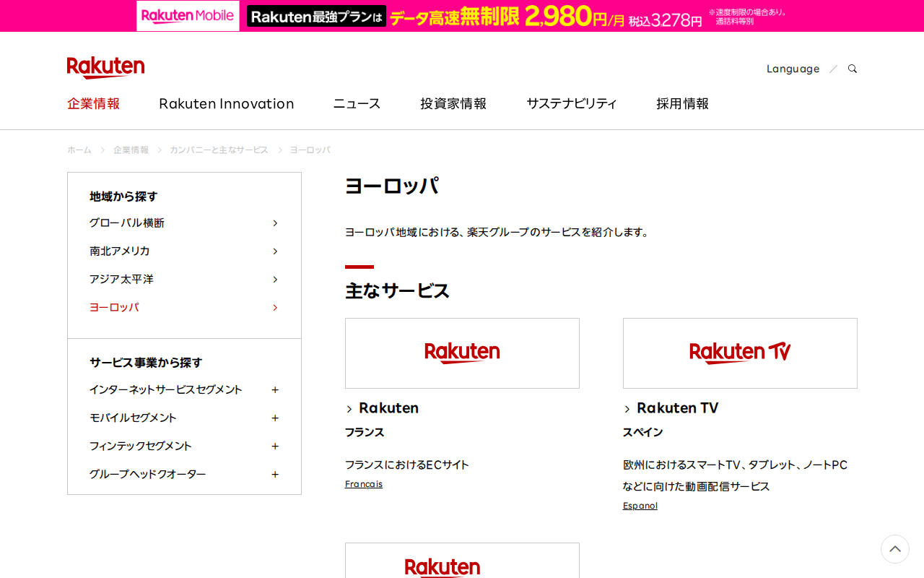Image resolution: width=924 pixels, height=578 pixels.
Task: Open the サステナビリティ navigation menu
Action: [572, 103]
